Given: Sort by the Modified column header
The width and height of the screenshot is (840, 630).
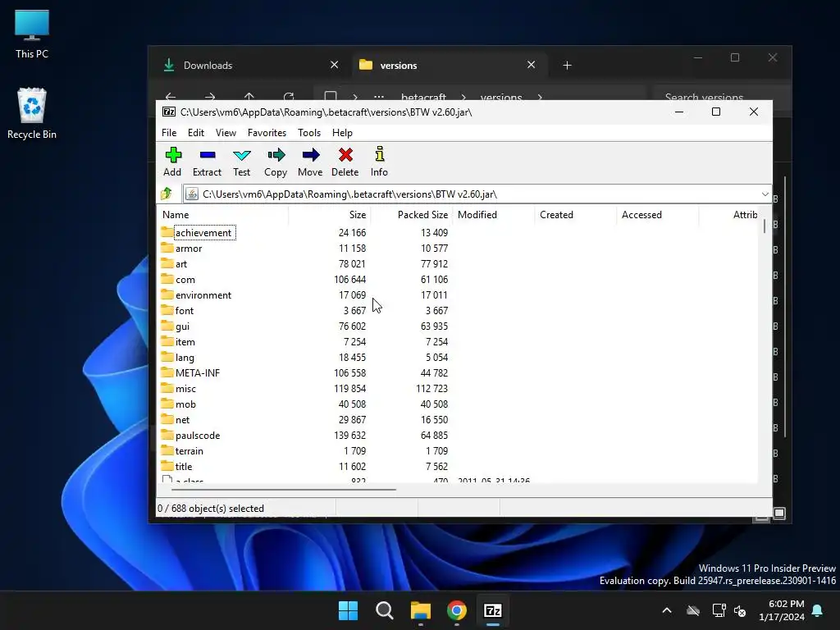Looking at the screenshot, I should coord(493,215).
